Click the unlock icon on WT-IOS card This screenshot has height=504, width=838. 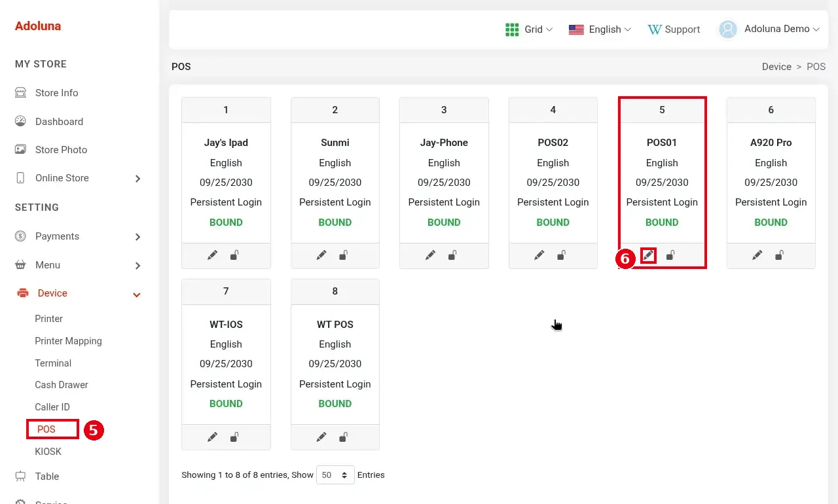pyautogui.click(x=234, y=437)
